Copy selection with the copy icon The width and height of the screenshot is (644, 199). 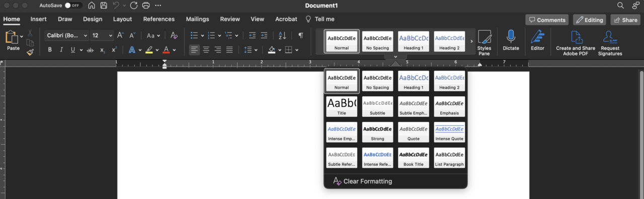[x=30, y=42]
